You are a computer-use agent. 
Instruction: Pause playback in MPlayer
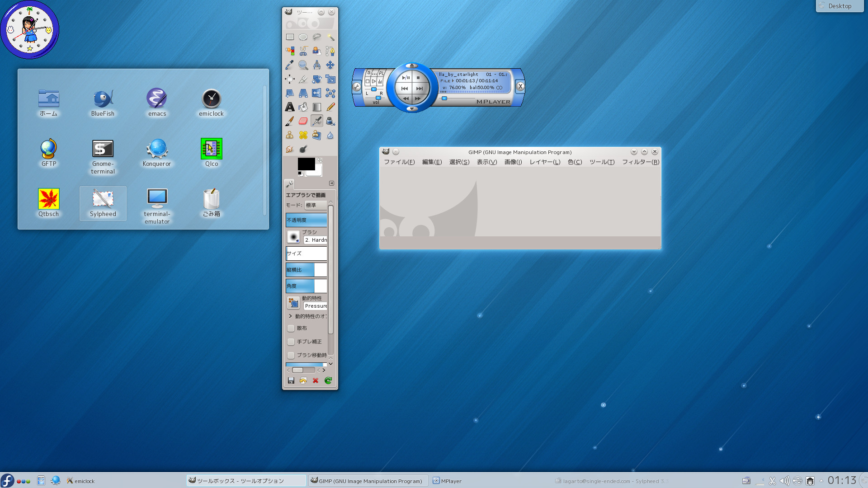pos(406,77)
